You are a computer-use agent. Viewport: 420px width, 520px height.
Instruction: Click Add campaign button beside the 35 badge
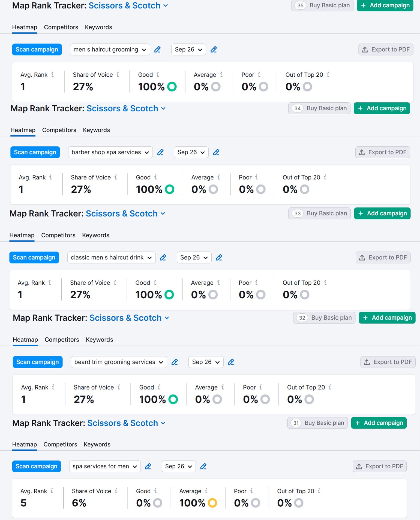pyautogui.click(x=385, y=5)
